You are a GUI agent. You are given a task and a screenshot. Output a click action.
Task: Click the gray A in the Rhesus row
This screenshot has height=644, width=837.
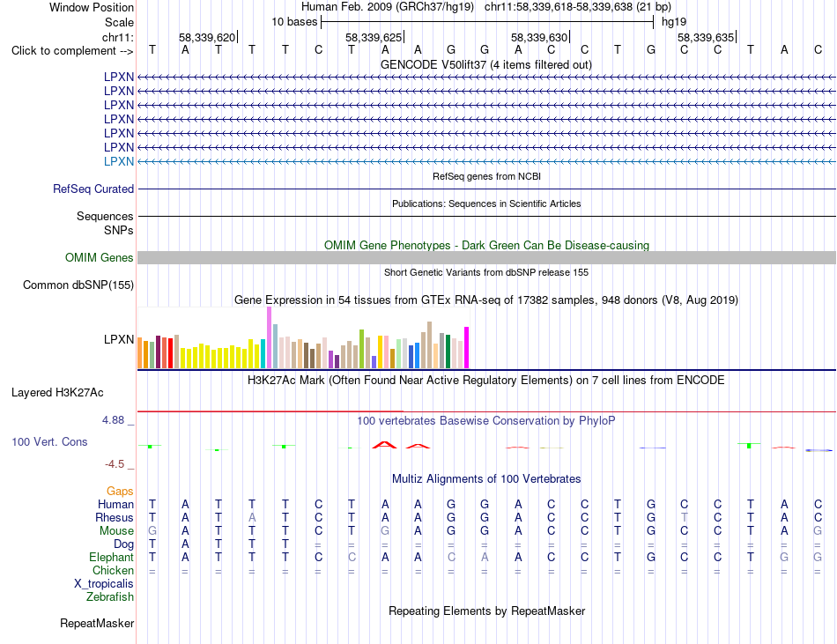tap(252, 517)
